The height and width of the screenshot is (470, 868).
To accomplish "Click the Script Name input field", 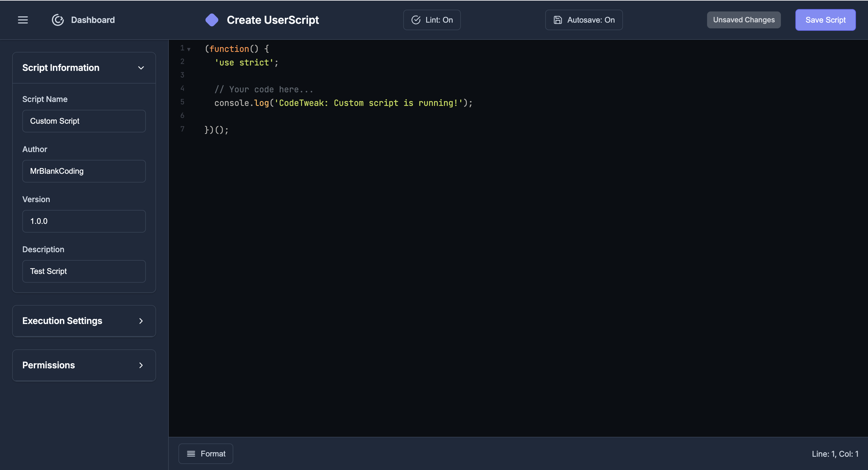I will click(84, 121).
